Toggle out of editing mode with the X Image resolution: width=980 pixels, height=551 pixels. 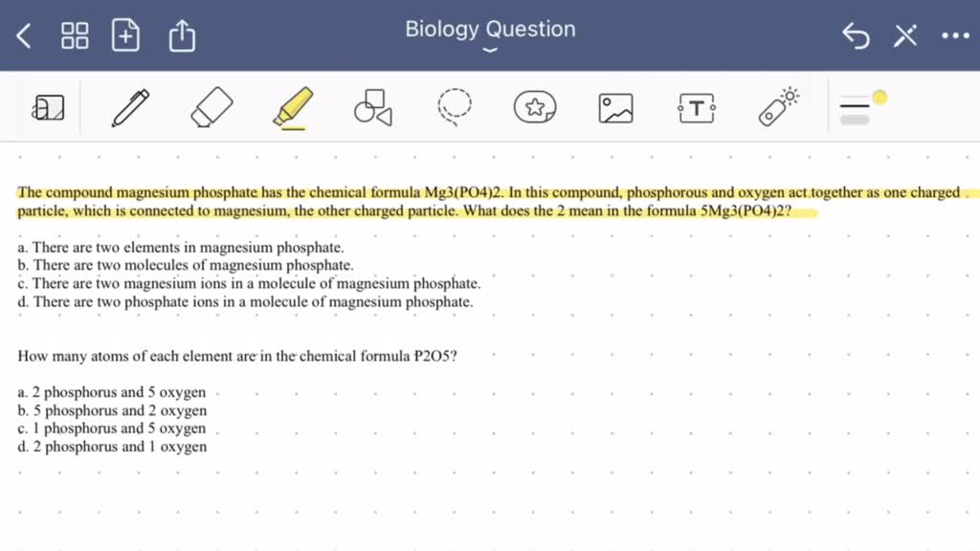coord(904,35)
